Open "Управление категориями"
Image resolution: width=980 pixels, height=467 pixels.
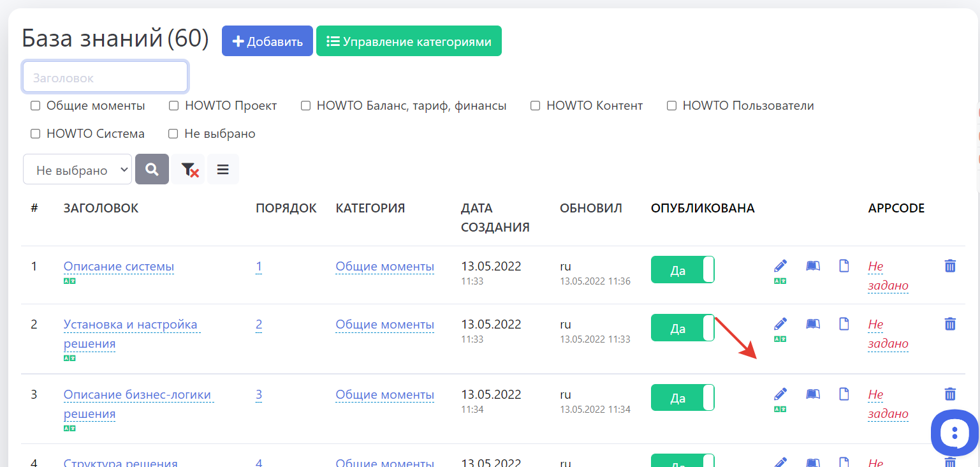409,41
